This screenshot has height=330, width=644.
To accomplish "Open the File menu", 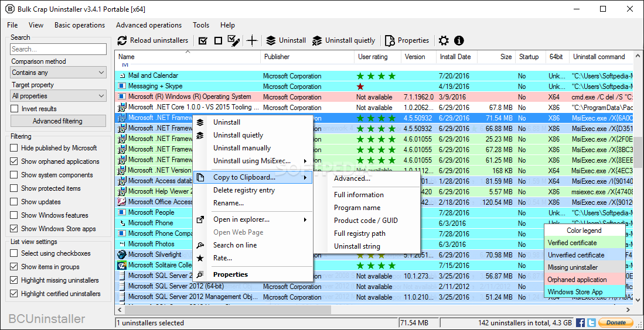I will click(12, 25).
